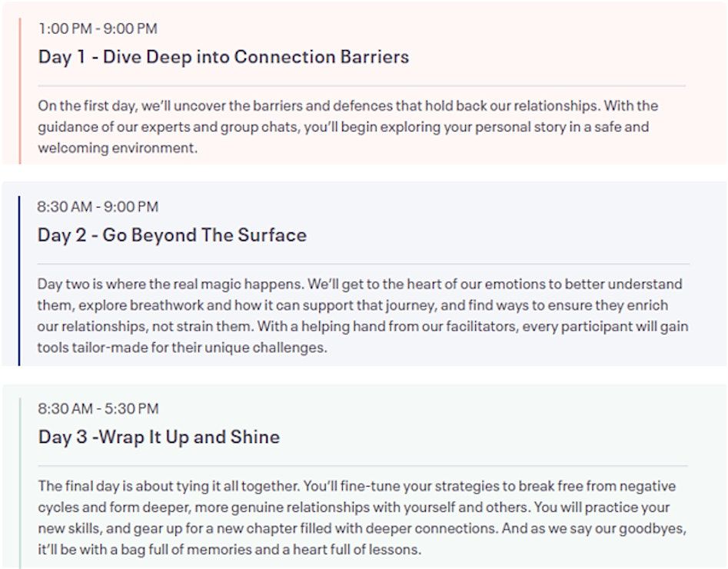Click the line starting 'Day two is where the real magic'
This screenshot has height=569, width=728.
pyautogui.click(x=359, y=284)
